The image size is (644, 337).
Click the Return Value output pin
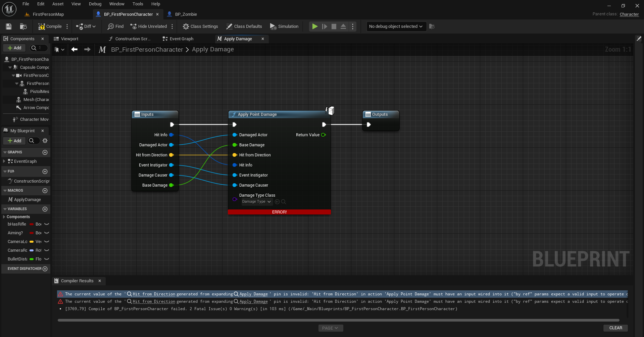pos(324,135)
